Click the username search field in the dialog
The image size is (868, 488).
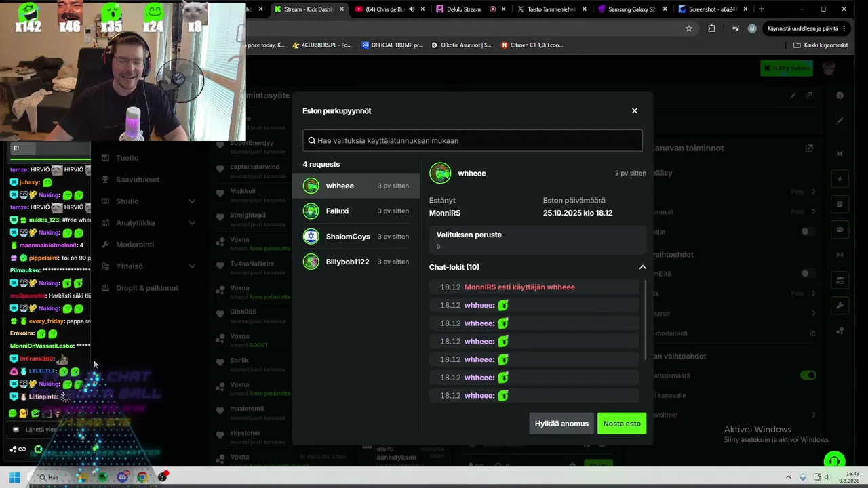coord(473,140)
